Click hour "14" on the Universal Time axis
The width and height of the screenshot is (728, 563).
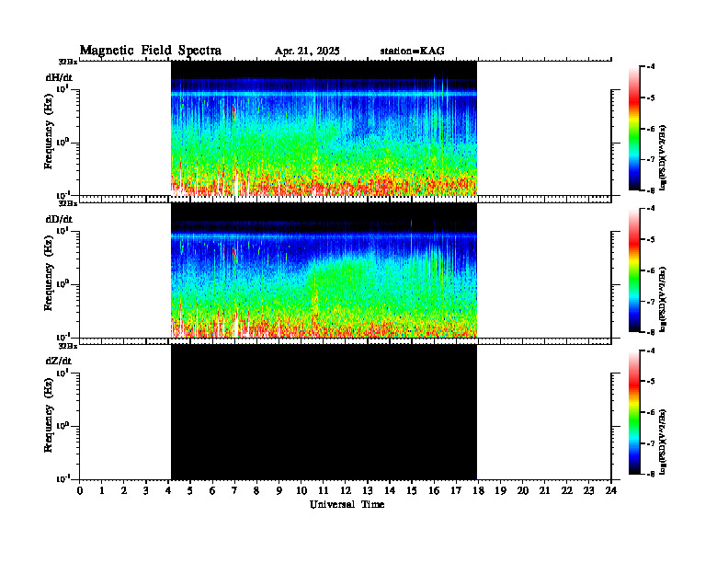click(x=390, y=491)
